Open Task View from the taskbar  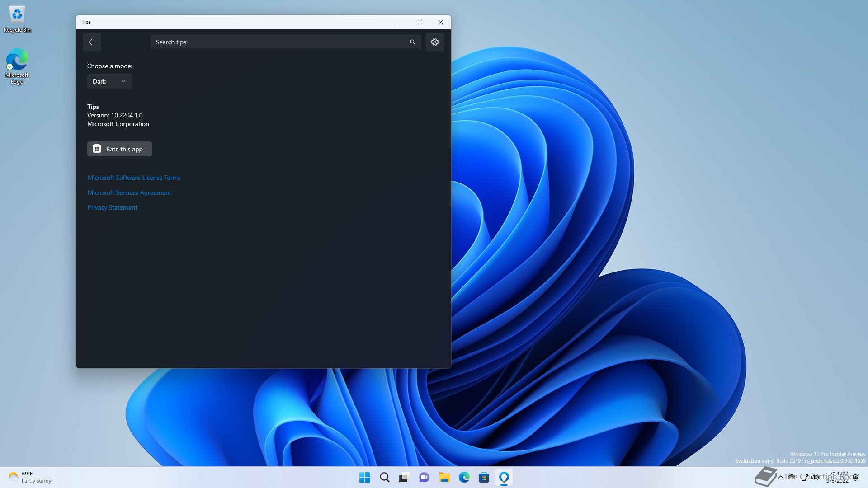(404, 477)
